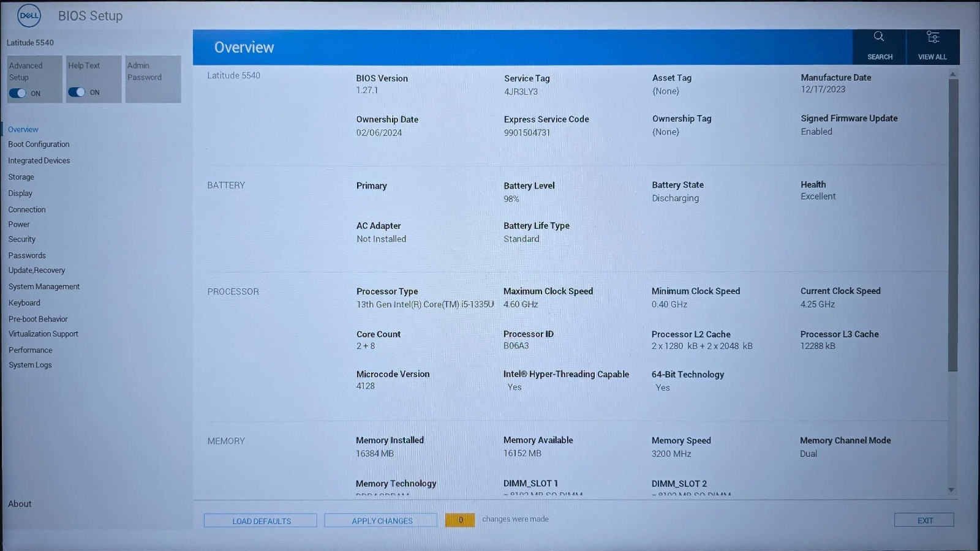Click scrollbar up arrow
The height and width of the screenshot is (551, 980).
952,74
